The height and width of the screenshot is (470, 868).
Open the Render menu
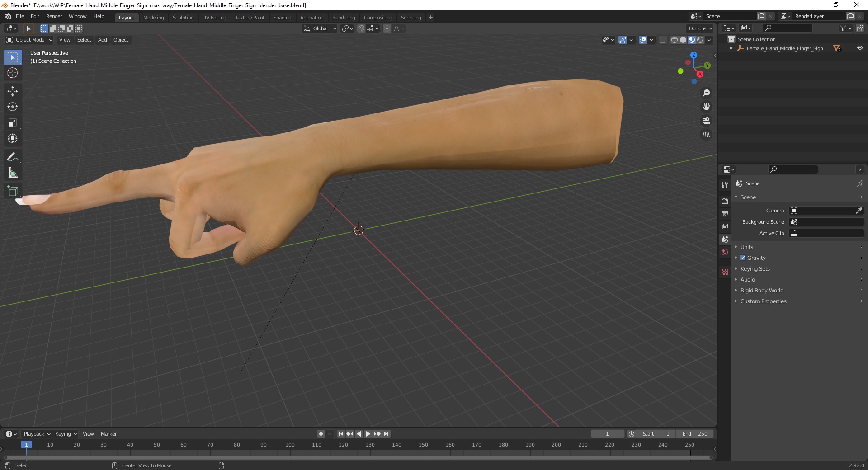point(54,16)
